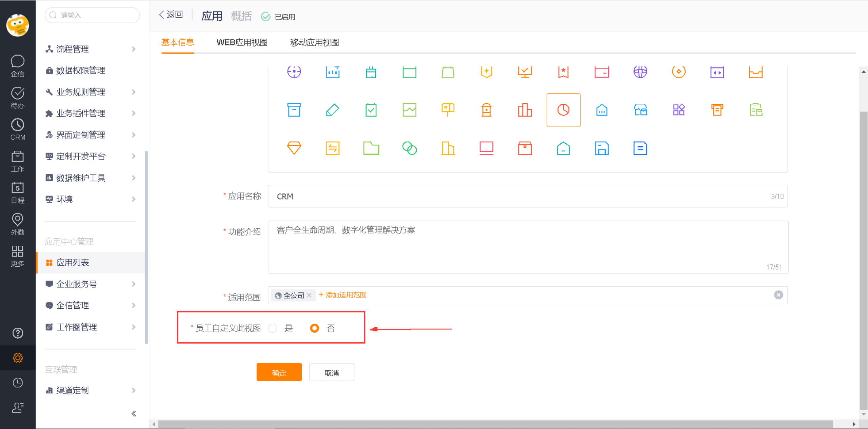Viewport: 868px width, 429px height.
Task: Select 是 for 员工自定义此视图
Action: (273, 328)
